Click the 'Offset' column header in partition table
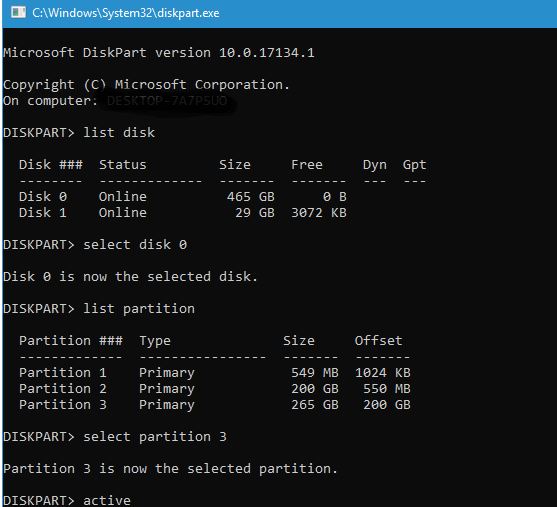This screenshot has height=507, width=557. 378,340
